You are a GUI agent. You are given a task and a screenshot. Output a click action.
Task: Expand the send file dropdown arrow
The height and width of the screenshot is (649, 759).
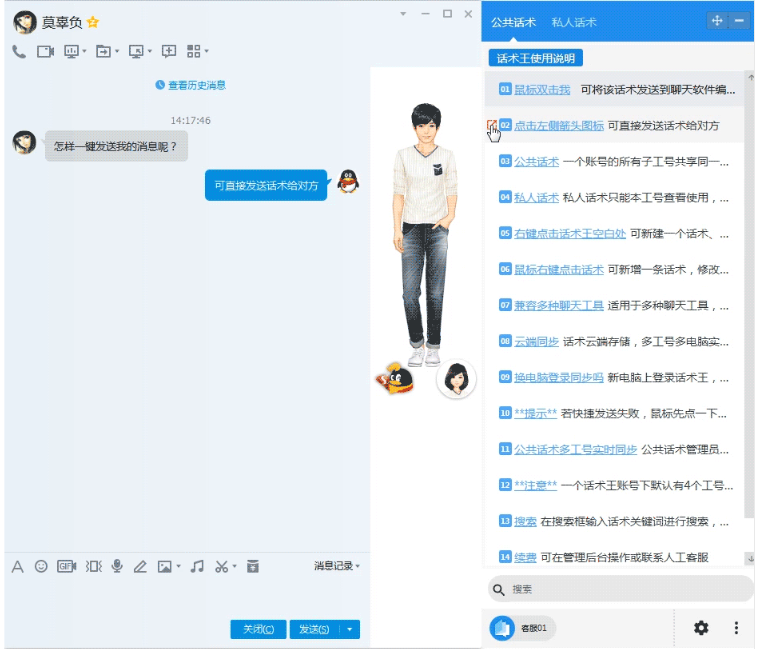point(117,51)
